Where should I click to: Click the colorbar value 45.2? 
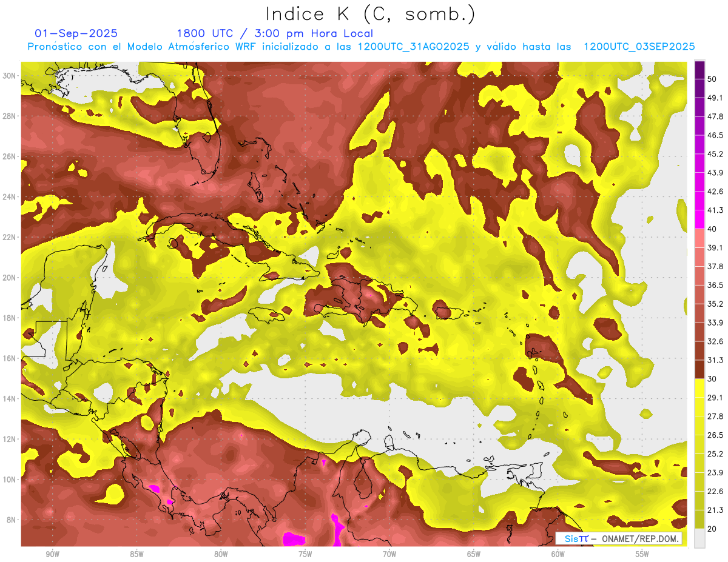[715, 154]
